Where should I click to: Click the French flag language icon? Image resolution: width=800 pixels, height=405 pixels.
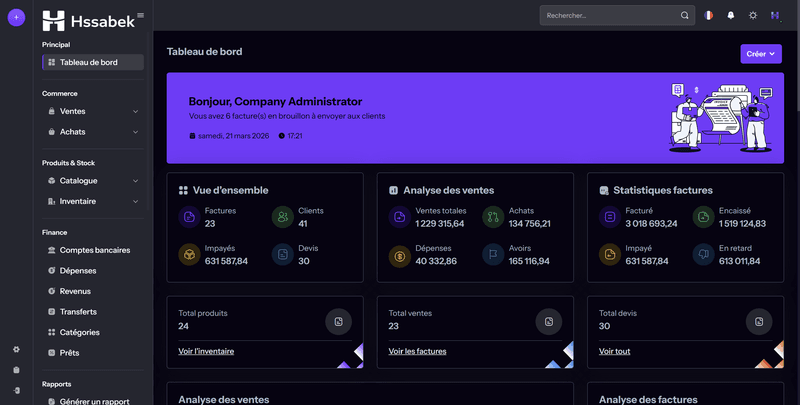tap(709, 16)
